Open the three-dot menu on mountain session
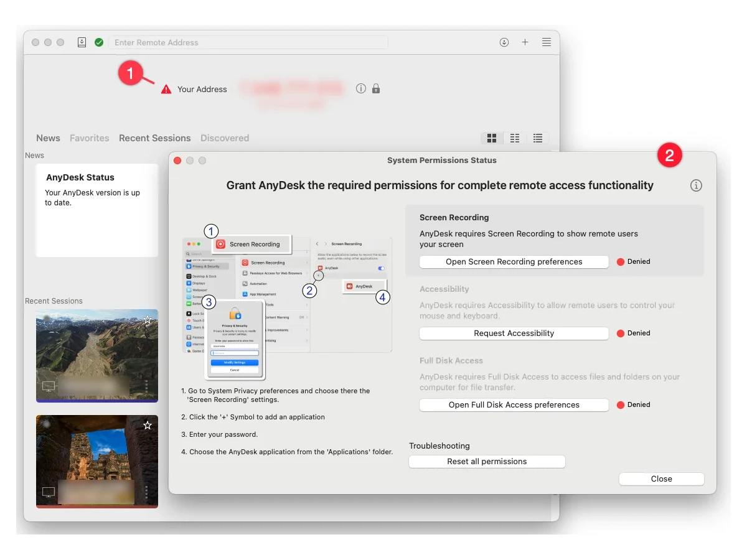The height and width of the screenshot is (560, 747). click(x=146, y=386)
